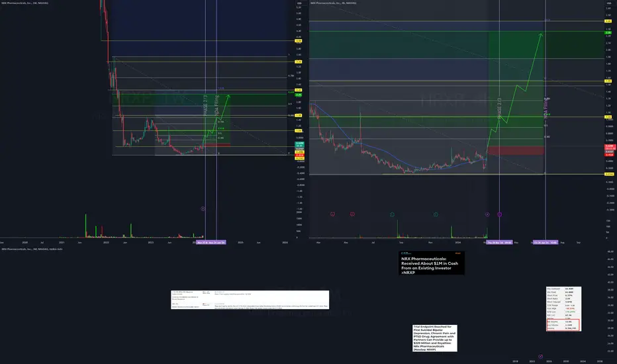Click the purple event marker on the weekly chart
The image size is (617, 364).
click(203, 208)
